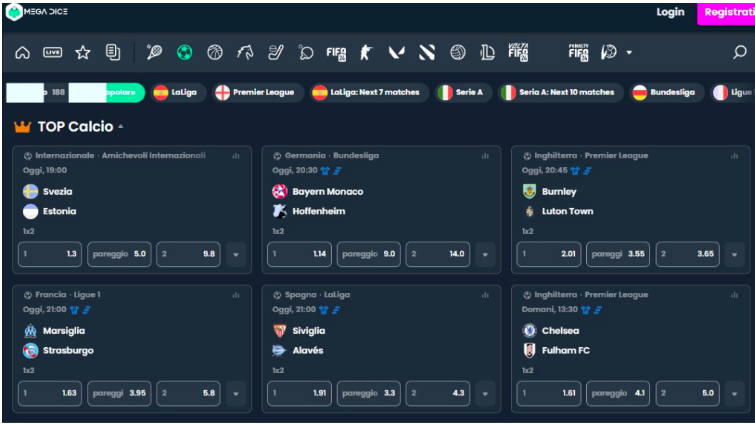The height and width of the screenshot is (424, 755).
Task: Bet on Alavés win at 4.3
Action: 438,393
